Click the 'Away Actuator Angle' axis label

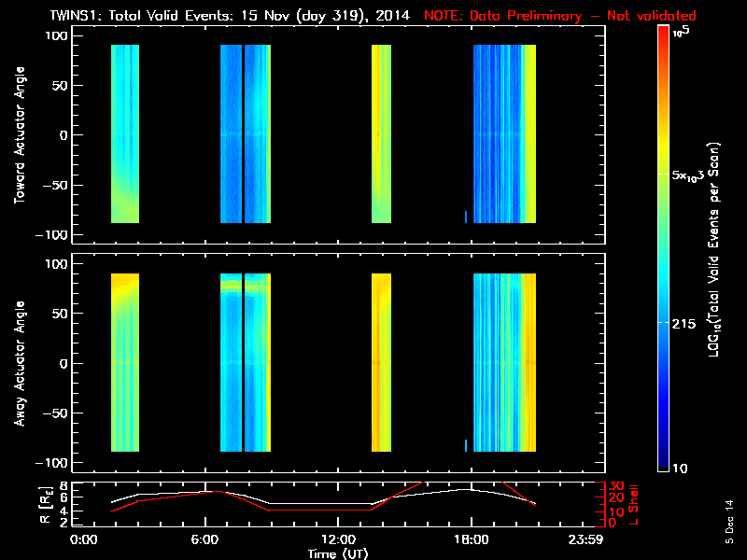[x=17, y=363]
